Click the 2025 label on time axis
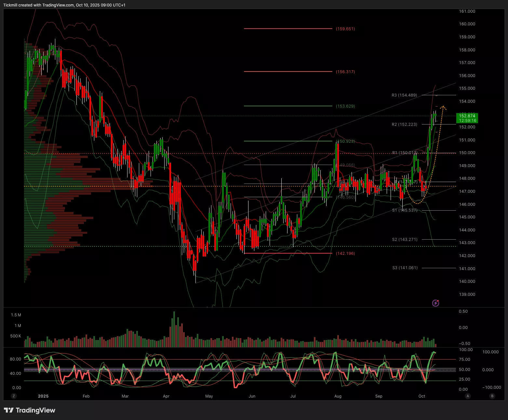This screenshot has height=420, width=508. click(43, 396)
